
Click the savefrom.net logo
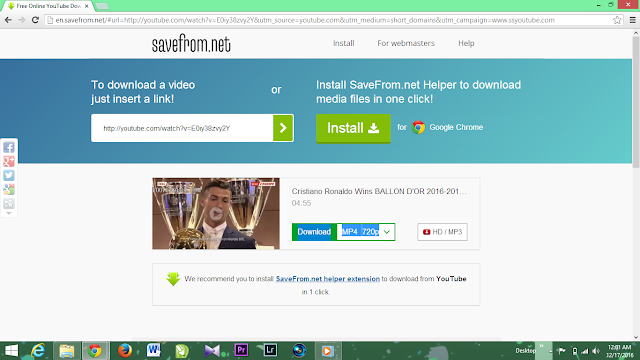(191, 43)
